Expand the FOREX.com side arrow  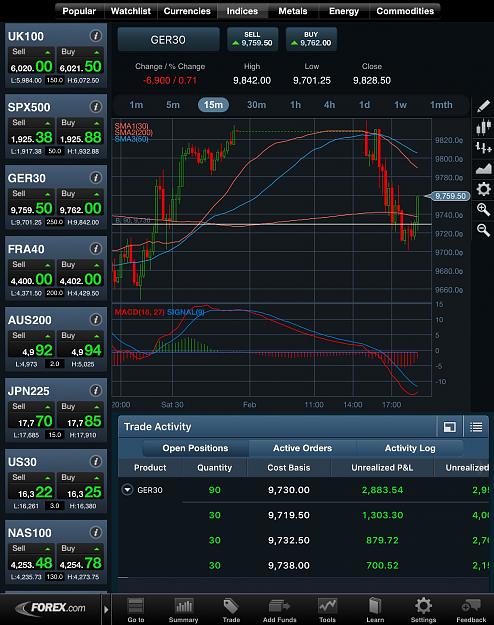point(106,609)
